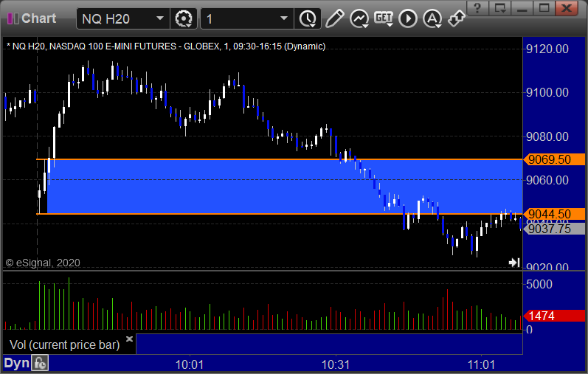
Task: Click the 9080.00 price axis label
Action: tap(547, 136)
